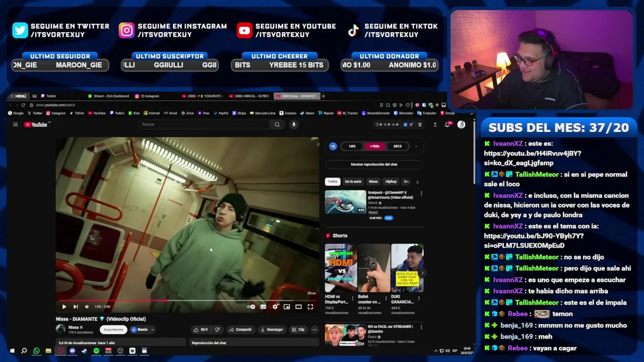The height and width of the screenshot is (362, 644).
Task: Advance filter chips with right arrow
Action: 417,182
